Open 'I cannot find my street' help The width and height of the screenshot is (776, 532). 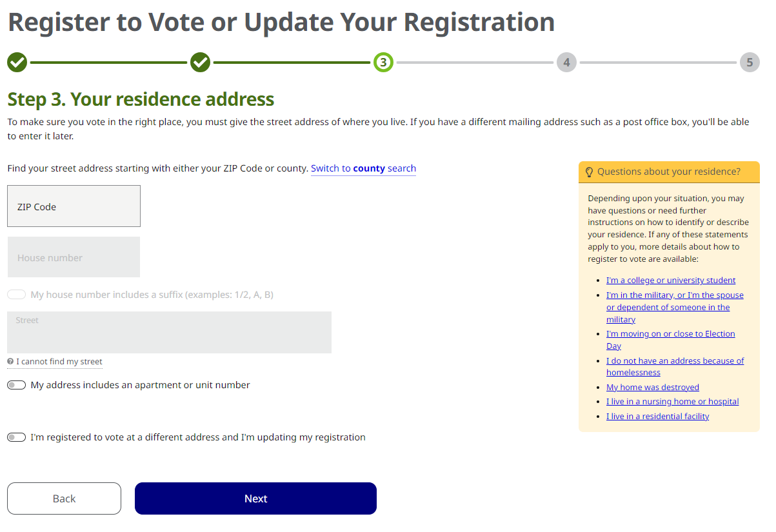[x=59, y=362]
